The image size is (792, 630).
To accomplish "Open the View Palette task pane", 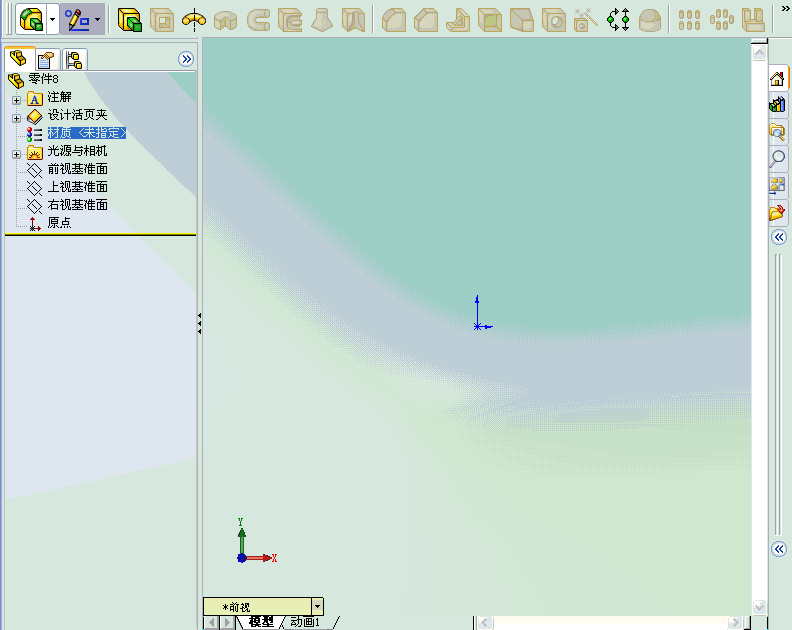I will [777, 185].
